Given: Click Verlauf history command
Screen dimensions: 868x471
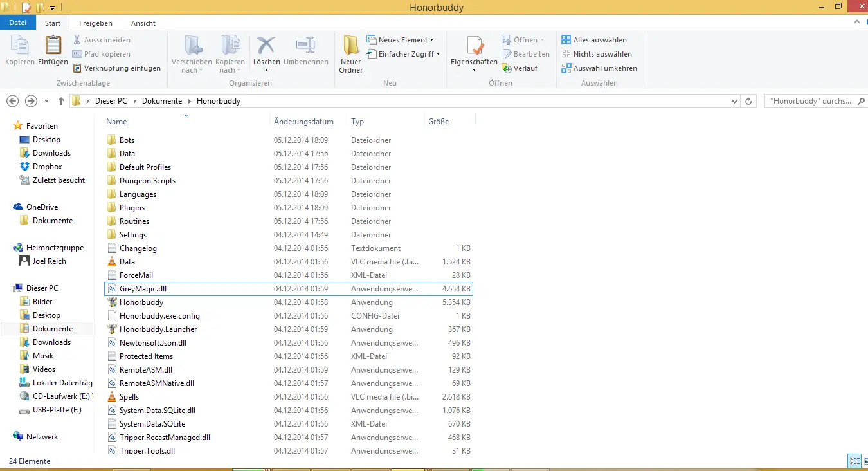Looking at the screenshot, I should (520, 68).
